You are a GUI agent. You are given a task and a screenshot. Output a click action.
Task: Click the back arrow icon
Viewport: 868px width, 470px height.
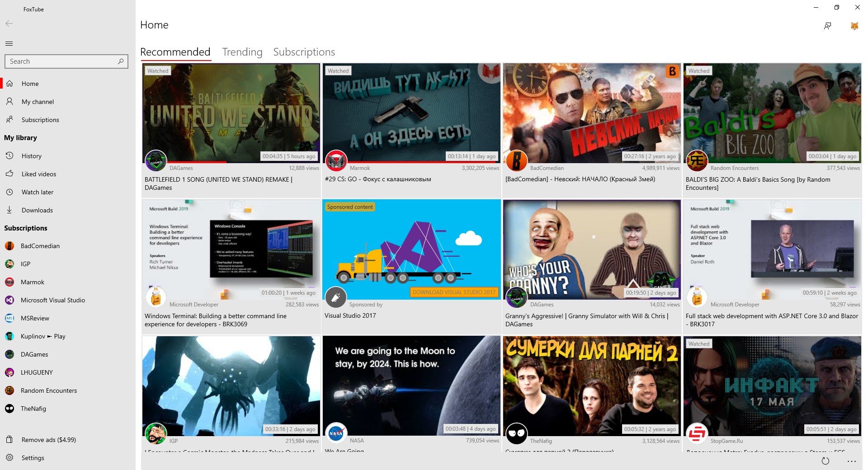point(9,24)
